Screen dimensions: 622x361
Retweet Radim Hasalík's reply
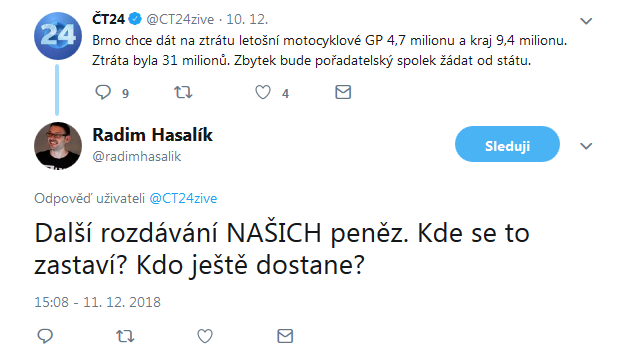pos(125,336)
